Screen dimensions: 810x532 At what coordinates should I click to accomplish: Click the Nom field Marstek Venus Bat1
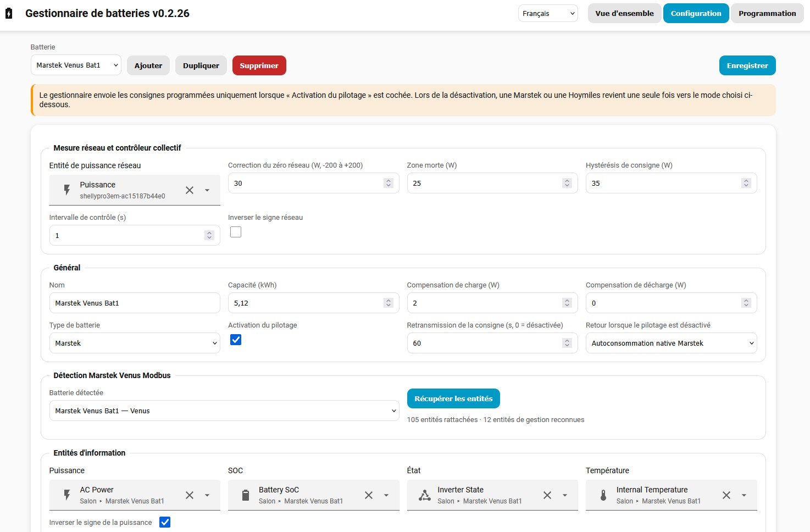(x=135, y=303)
